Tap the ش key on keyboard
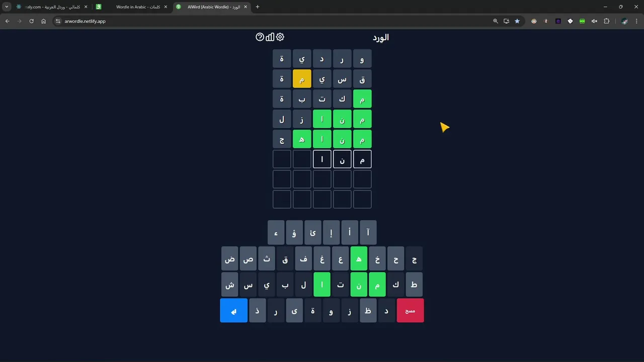The height and width of the screenshot is (362, 644). pyautogui.click(x=229, y=285)
